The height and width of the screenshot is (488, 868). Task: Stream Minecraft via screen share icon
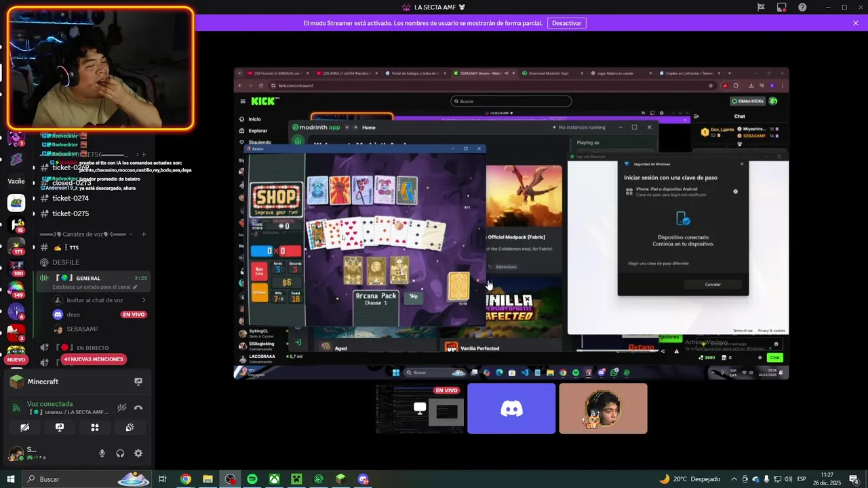138,382
